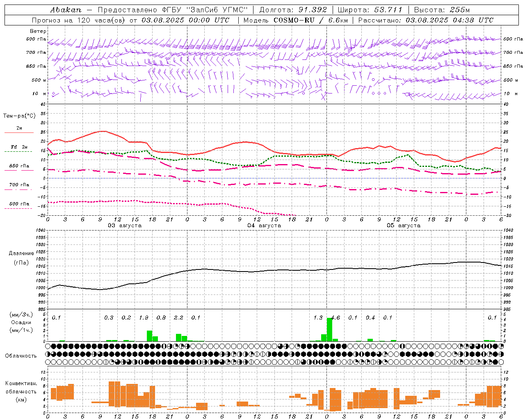Click the "Высота: 255м" header value
Image resolution: width=525 pixels, height=420 pixels.
tap(442, 10)
